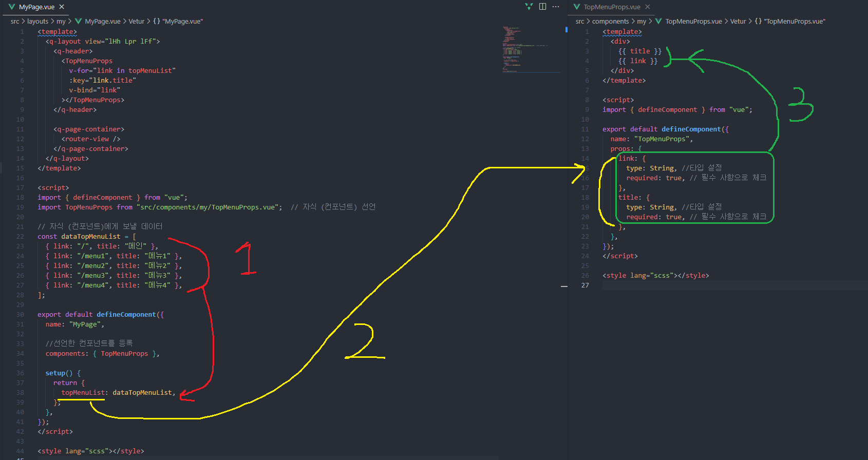Click the Vue file icon on MyPage.vue tab

12,7
